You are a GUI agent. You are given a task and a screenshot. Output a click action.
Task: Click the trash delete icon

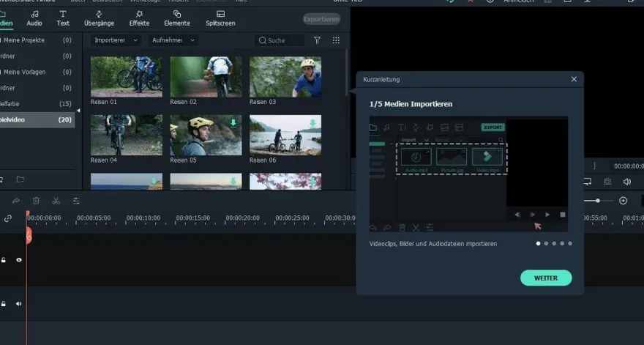point(36,201)
